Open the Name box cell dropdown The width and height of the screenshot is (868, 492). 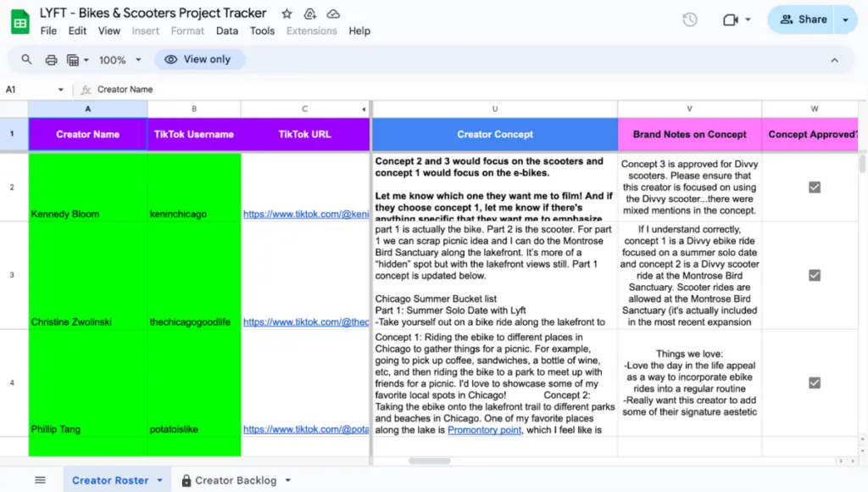(61, 89)
